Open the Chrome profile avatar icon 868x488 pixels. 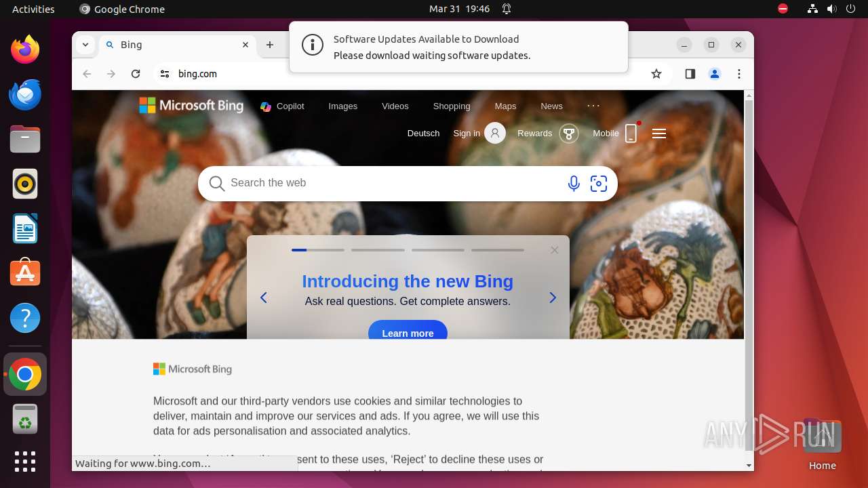point(715,74)
